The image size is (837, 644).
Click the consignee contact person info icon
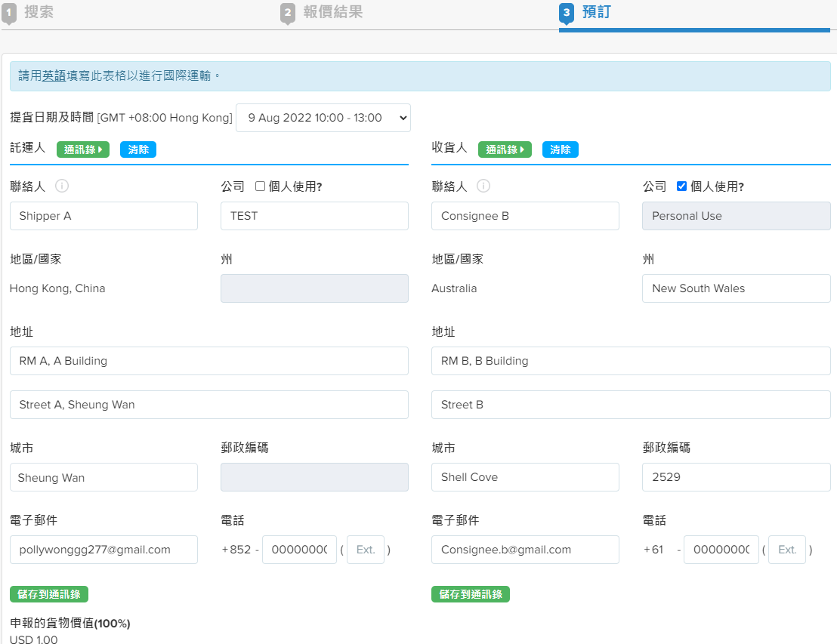point(483,186)
